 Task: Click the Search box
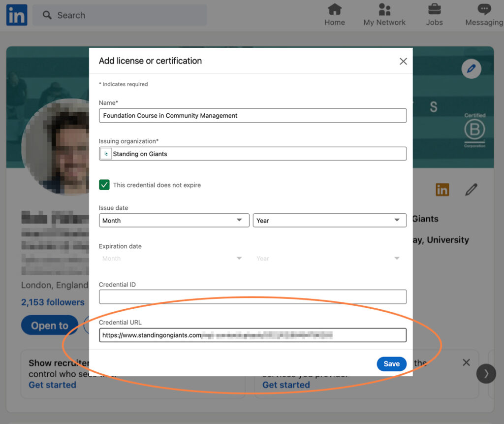tap(120, 15)
